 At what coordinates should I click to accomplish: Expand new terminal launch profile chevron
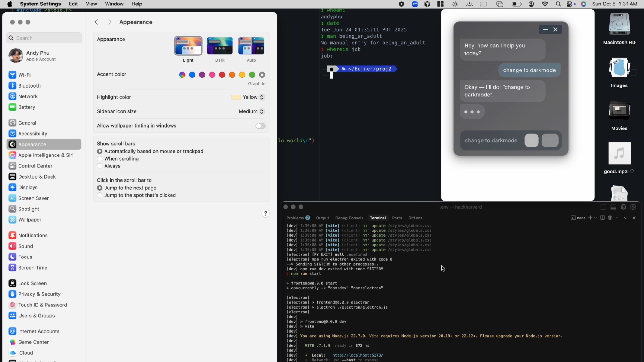[595, 218]
